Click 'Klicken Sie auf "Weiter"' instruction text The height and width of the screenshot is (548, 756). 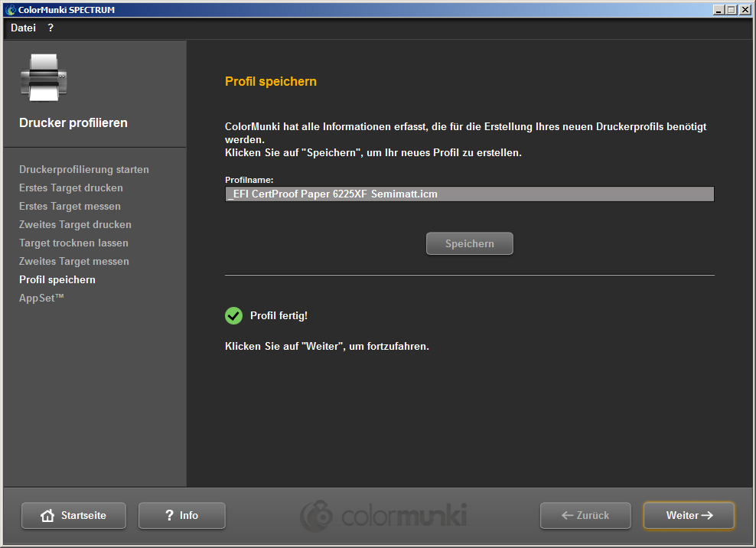(x=327, y=347)
